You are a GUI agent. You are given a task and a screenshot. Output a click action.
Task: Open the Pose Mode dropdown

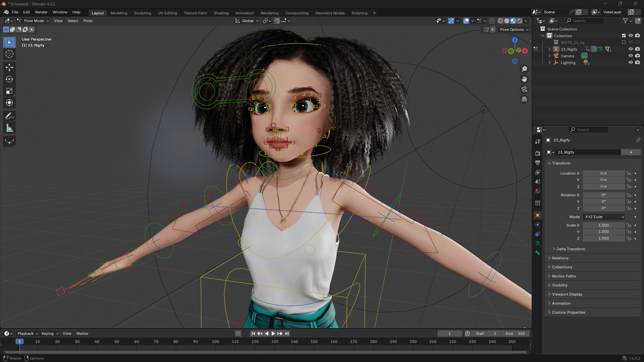(x=33, y=21)
